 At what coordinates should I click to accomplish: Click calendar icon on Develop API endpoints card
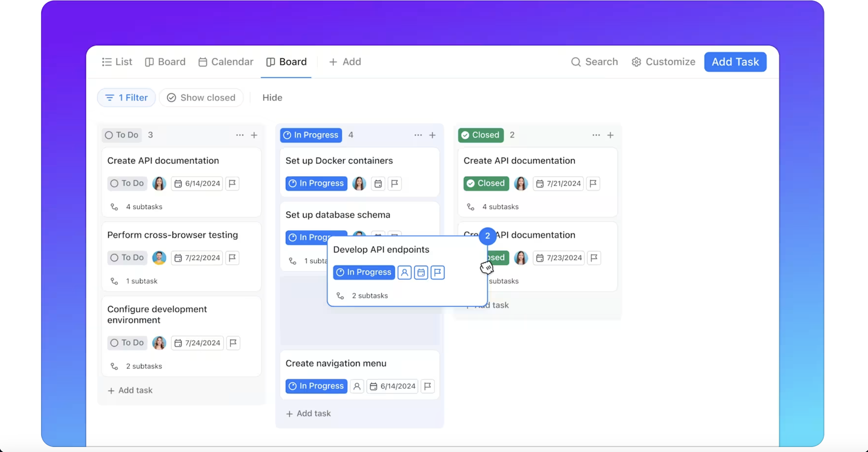click(x=421, y=273)
